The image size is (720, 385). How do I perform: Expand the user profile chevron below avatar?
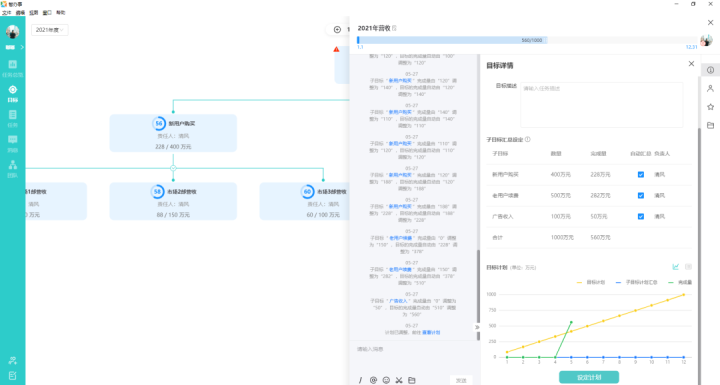click(22, 47)
